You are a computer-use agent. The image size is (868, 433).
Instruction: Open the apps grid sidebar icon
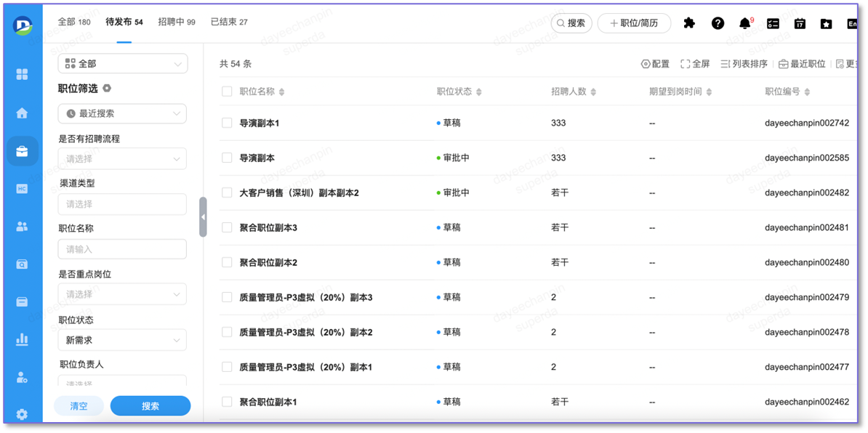(22, 74)
